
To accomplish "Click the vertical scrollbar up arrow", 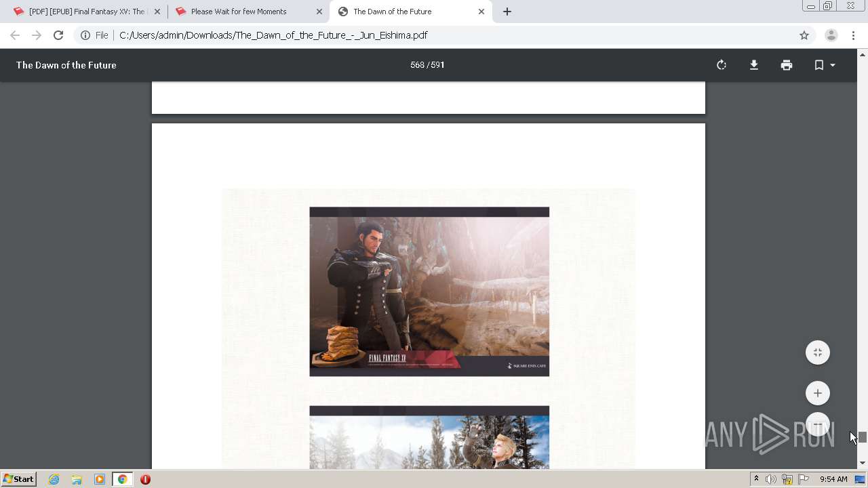I will [x=863, y=54].
